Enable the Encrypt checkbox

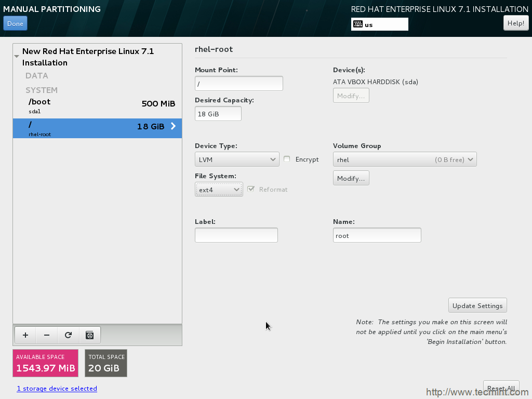tap(287, 159)
